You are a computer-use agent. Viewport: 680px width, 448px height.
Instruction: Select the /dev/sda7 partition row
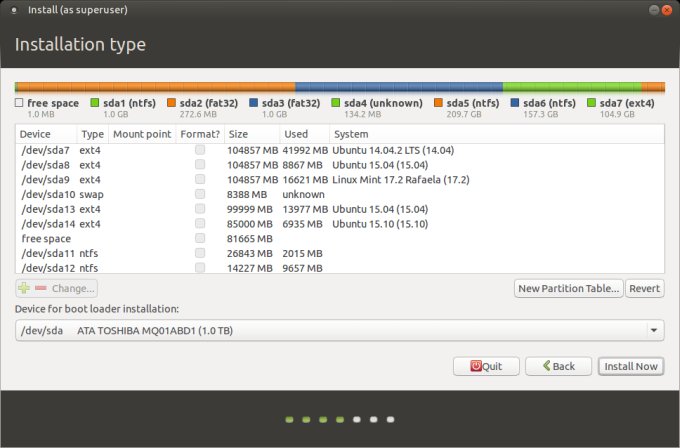(340, 150)
